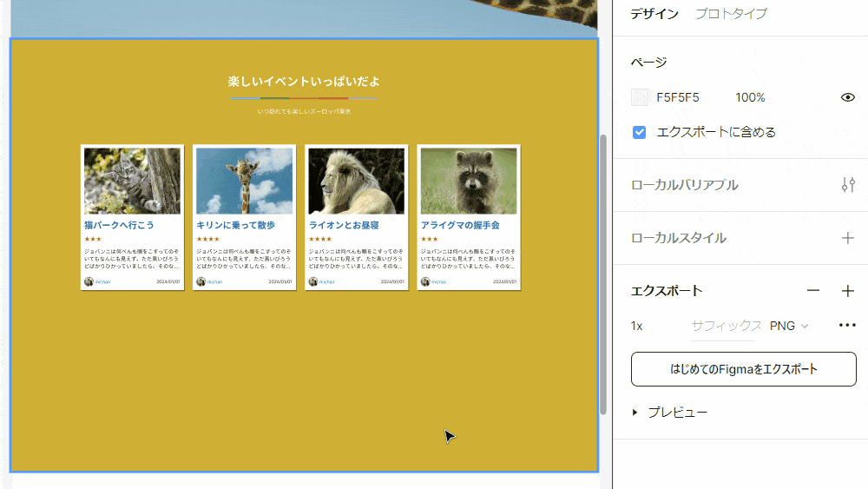Click star rating on キリンに乗って散歩 card
The image size is (868, 489).
click(x=208, y=239)
